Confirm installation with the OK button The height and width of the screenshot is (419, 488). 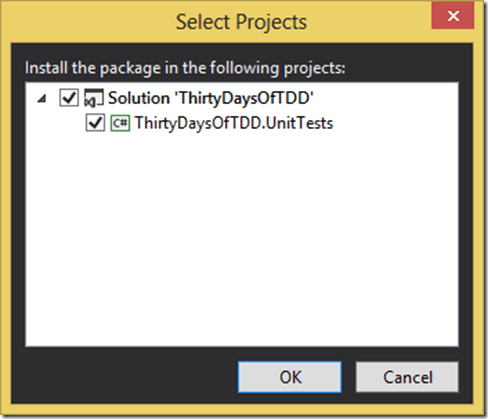click(x=290, y=377)
